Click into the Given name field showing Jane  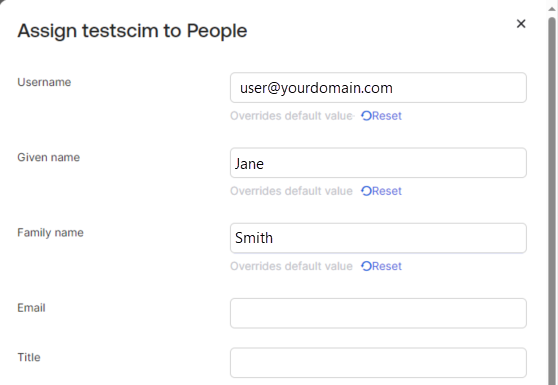[378, 163]
